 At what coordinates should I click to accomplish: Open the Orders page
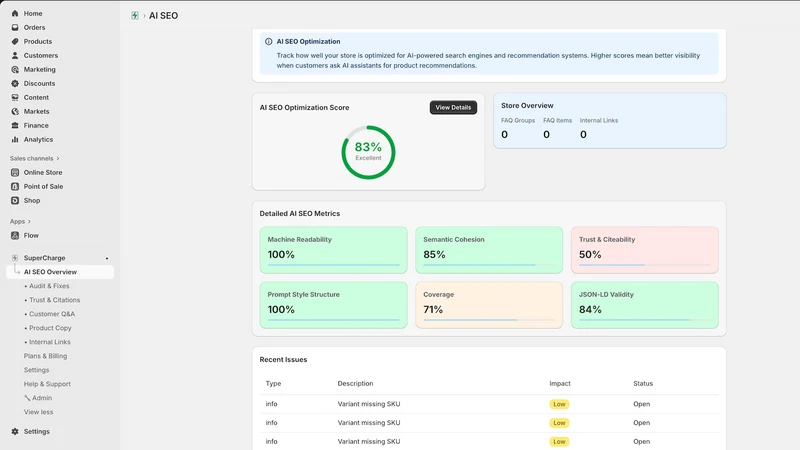click(34, 28)
